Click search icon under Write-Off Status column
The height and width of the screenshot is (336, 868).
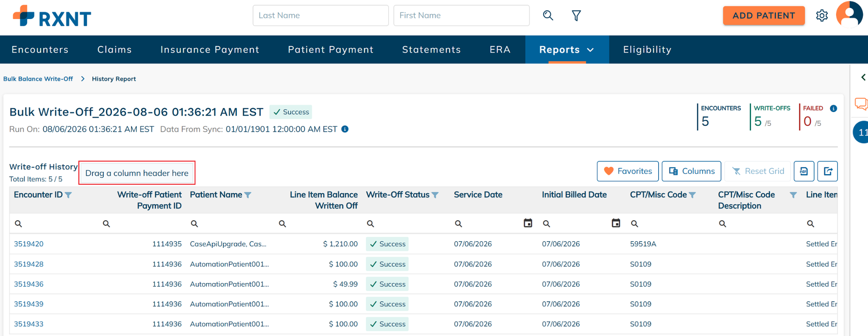(370, 224)
